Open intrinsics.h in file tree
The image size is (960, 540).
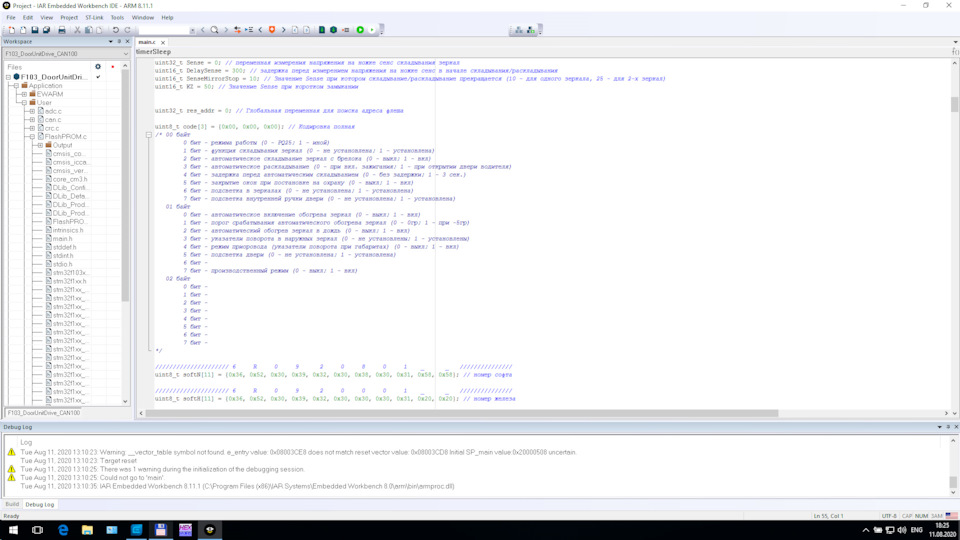[68, 230]
